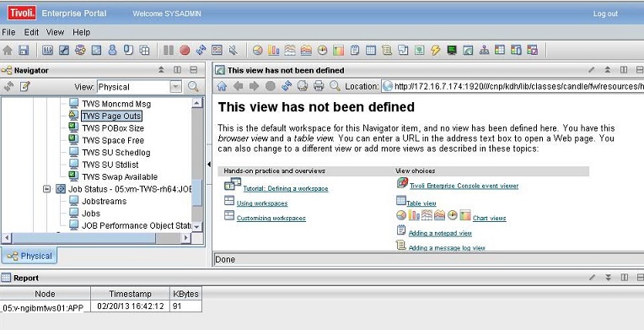Open the Edit menu

[31, 32]
